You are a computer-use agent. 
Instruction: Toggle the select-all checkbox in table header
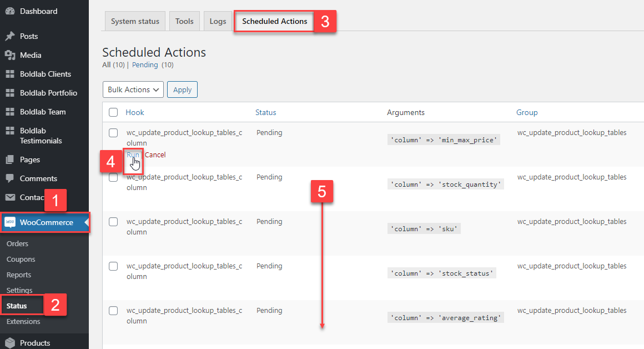[x=113, y=112]
